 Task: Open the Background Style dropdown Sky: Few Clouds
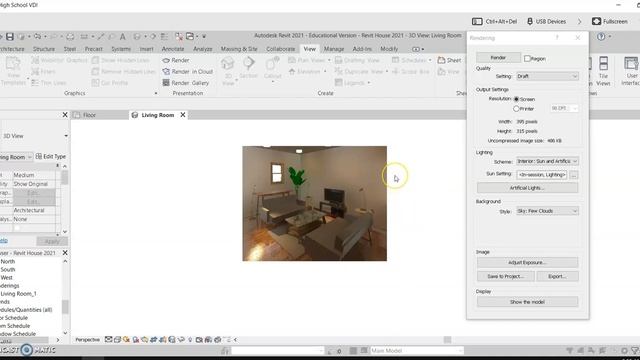(x=547, y=211)
